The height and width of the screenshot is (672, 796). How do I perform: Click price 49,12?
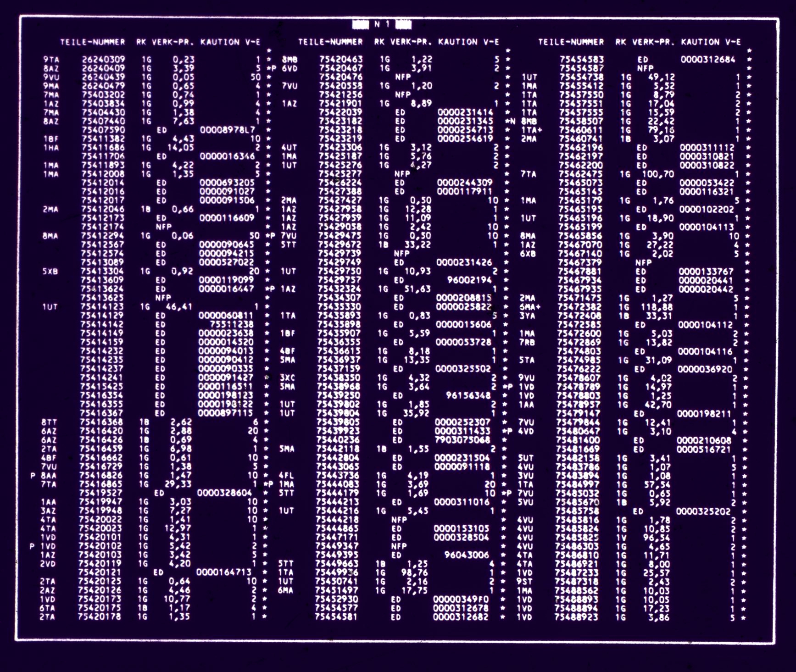[661, 77]
